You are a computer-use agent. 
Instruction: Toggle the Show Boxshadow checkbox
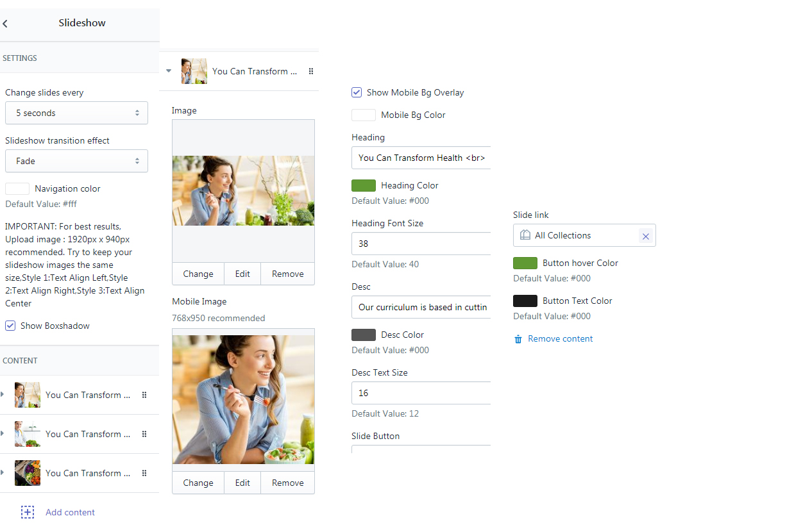click(x=10, y=326)
